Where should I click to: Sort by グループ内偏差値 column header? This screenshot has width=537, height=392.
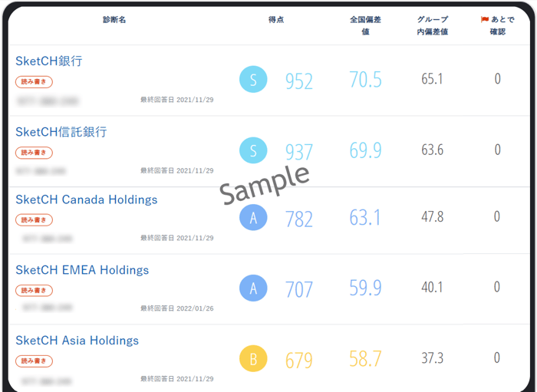(432, 25)
